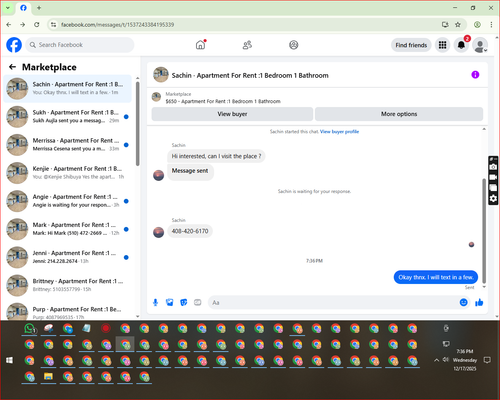Open Purp apartment conversation
The height and width of the screenshot is (400, 500).
(67, 312)
